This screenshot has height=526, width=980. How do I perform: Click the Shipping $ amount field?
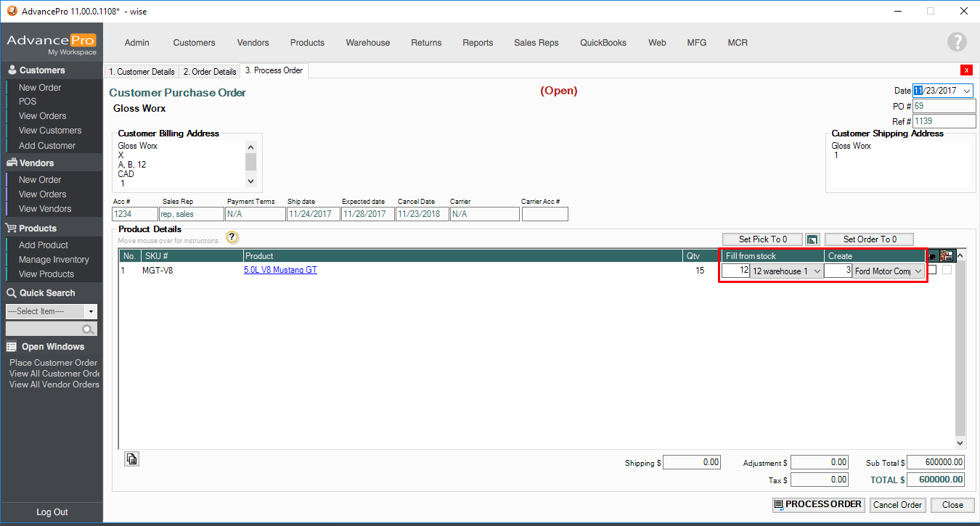point(691,462)
